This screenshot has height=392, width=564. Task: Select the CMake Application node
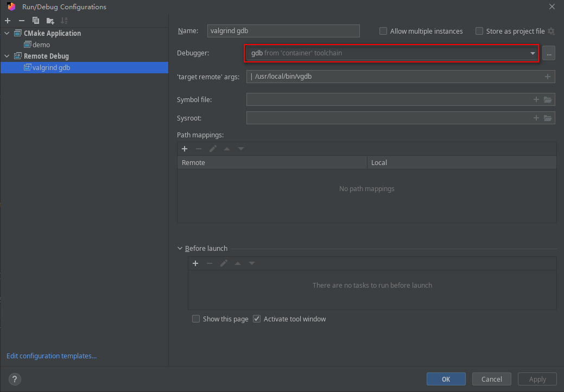click(52, 34)
